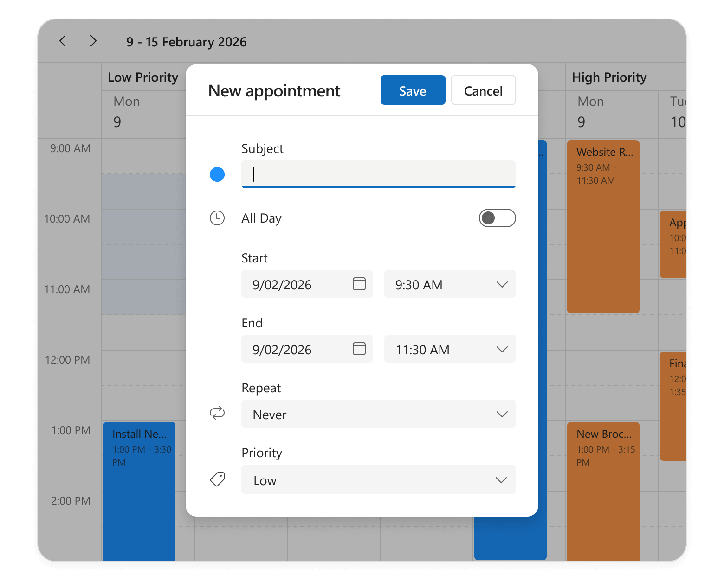Click the priority tag icon
Viewport: 724px width, 588px height.
point(217,479)
